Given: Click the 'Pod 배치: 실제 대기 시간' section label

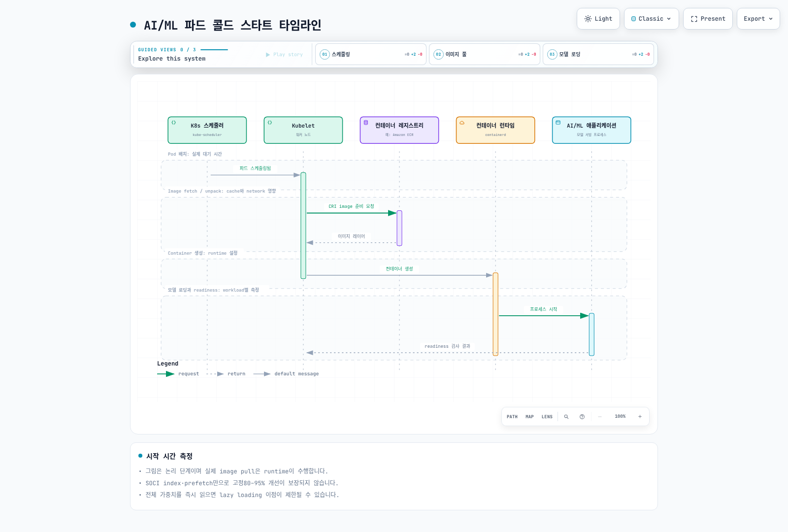Looking at the screenshot, I should [x=195, y=154].
